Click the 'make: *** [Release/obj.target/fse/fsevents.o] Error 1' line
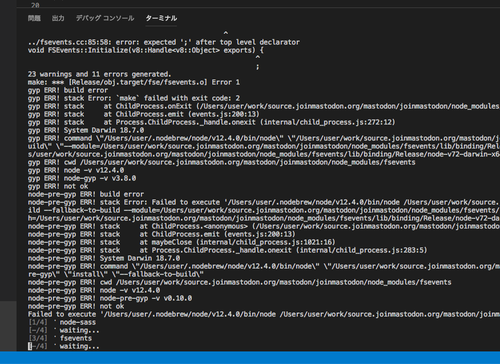 click(x=134, y=82)
